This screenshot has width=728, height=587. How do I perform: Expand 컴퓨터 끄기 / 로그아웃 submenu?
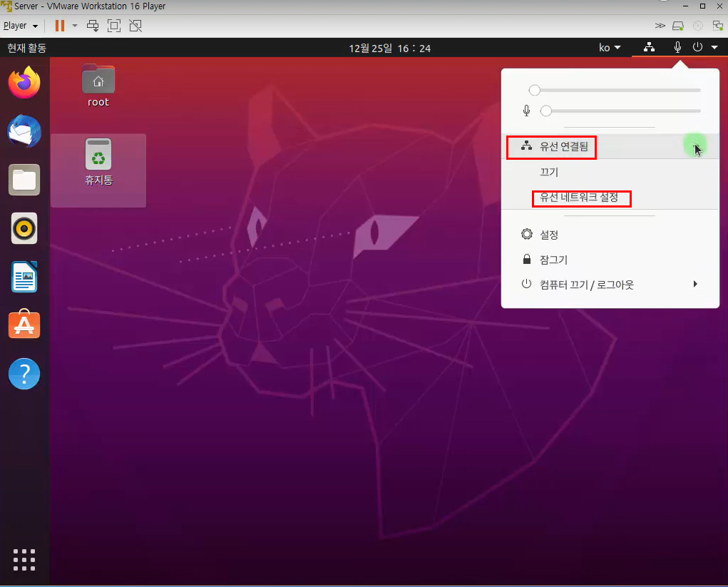695,284
